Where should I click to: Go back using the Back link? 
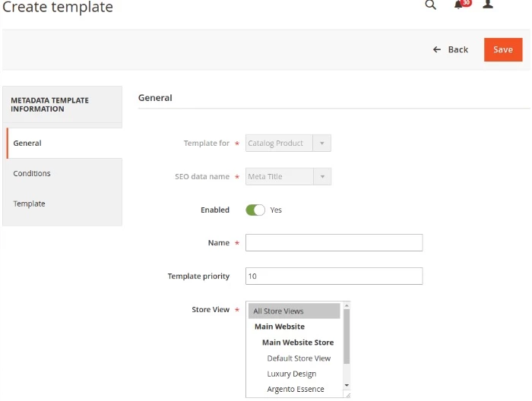click(458, 50)
